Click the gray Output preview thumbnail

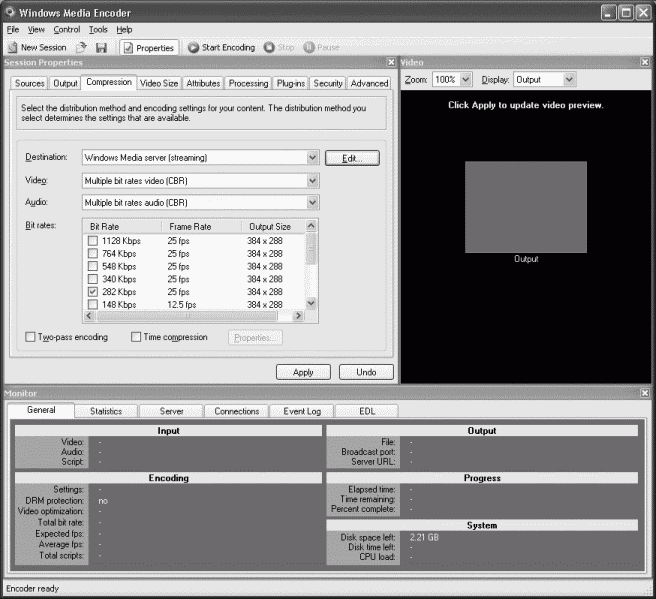point(526,207)
